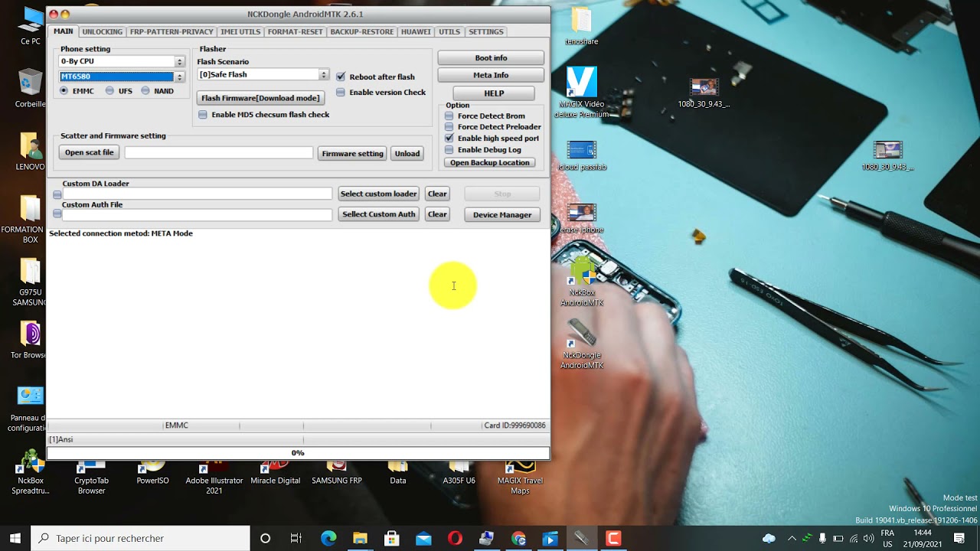Open the Ce PC desktop icon

[x=31, y=26]
